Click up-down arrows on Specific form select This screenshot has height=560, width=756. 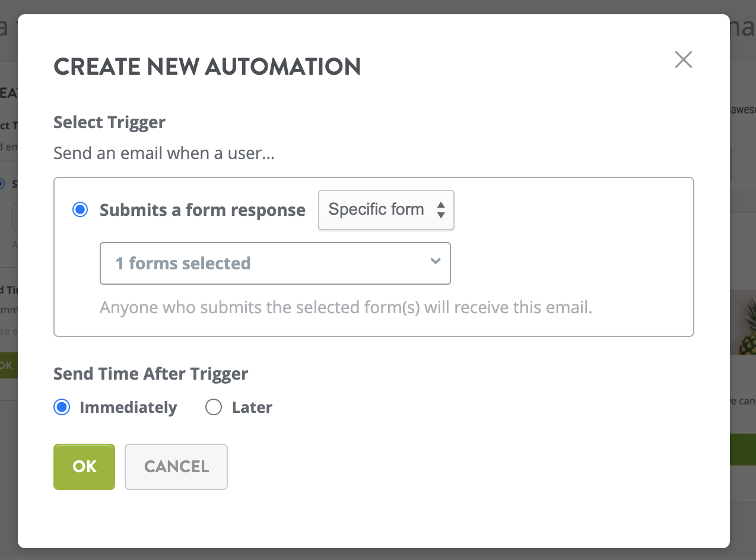pyautogui.click(x=441, y=209)
